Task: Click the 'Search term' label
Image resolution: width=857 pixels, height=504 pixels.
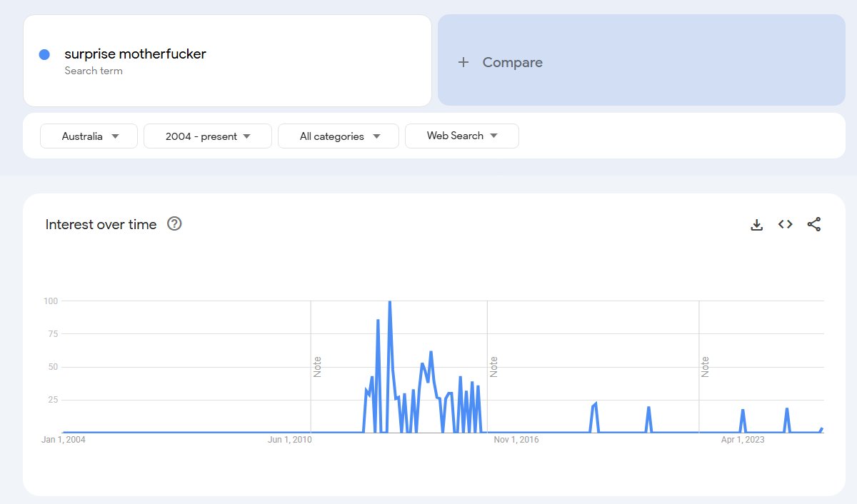Action: (94, 71)
